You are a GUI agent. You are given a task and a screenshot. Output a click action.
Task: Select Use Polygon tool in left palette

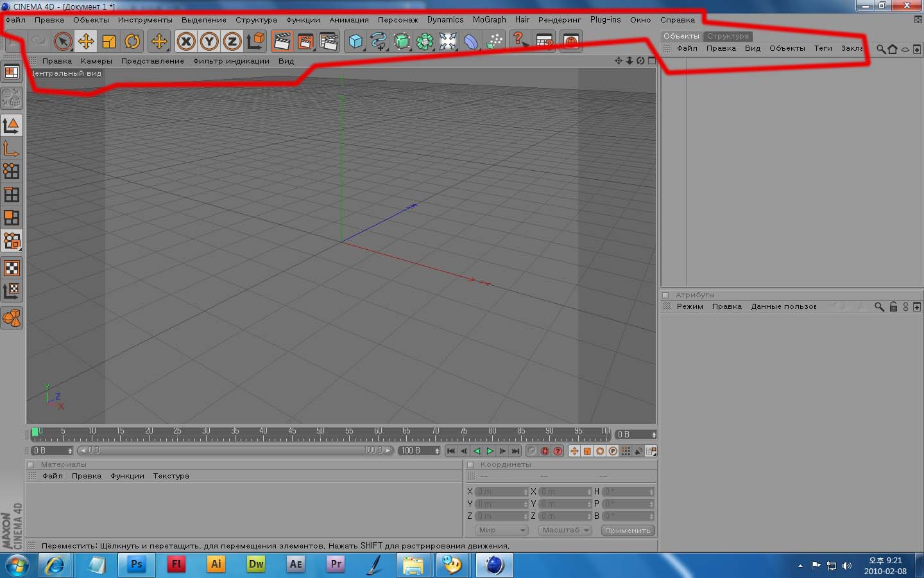12,218
